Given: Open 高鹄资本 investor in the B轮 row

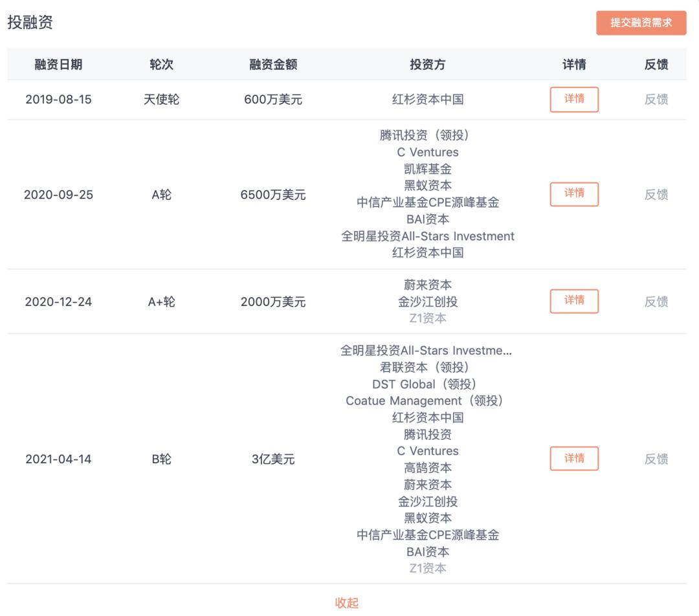Looking at the screenshot, I should click(x=428, y=468).
